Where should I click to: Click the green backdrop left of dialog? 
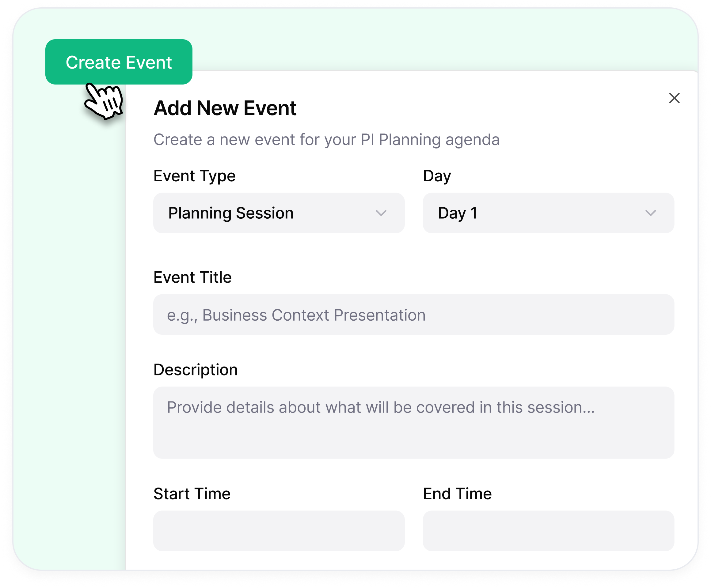68,304
